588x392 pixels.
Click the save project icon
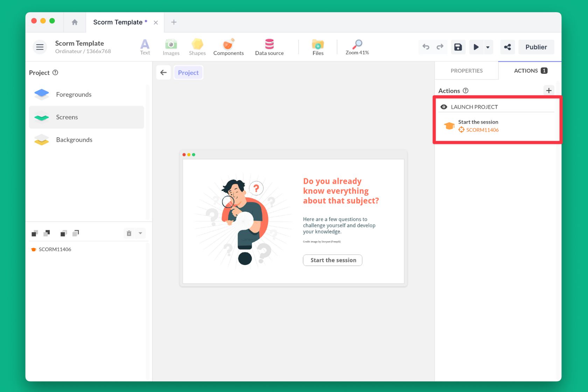pos(458,47)
